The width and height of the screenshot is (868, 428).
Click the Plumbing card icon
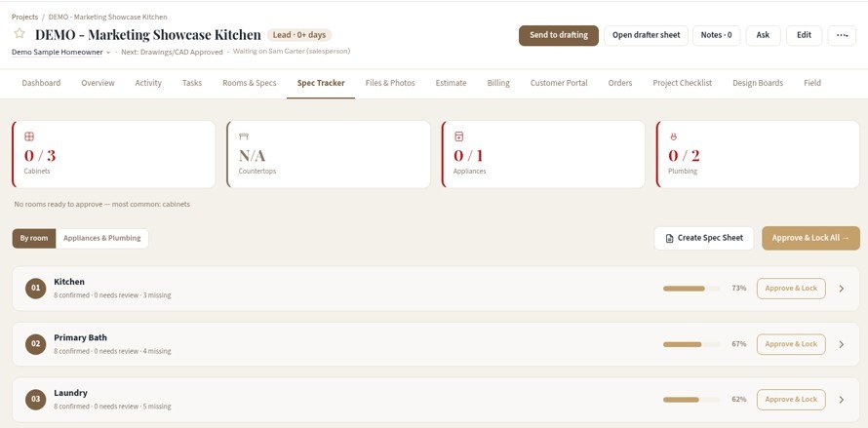tap(674, 136)
